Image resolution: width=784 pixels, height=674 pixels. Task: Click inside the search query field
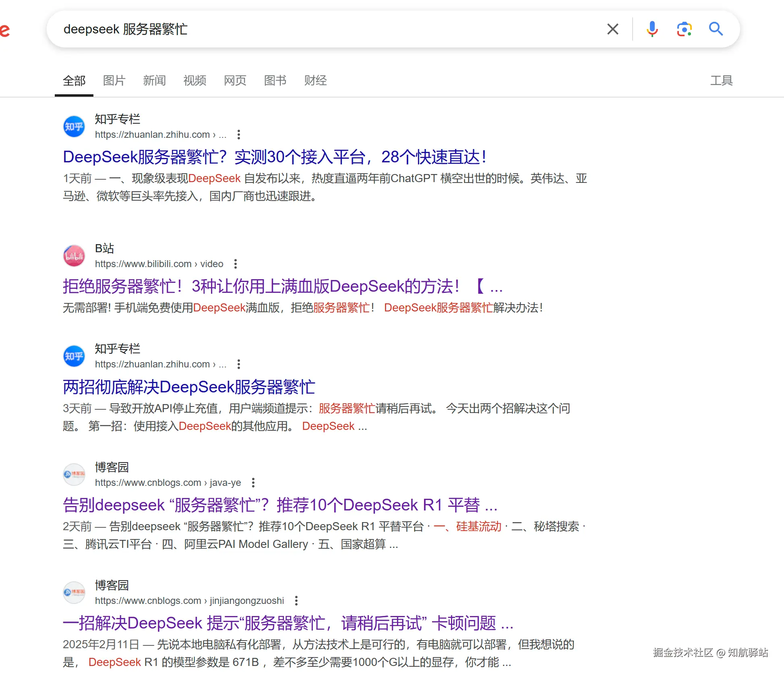tap(322, 29)
